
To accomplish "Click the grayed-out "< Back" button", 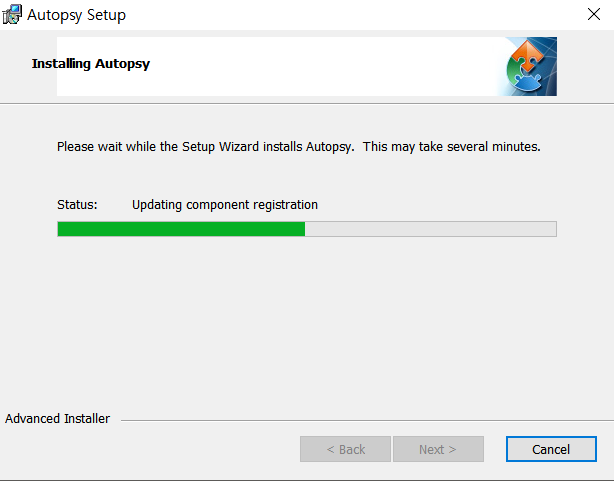I will pos(345,449).
